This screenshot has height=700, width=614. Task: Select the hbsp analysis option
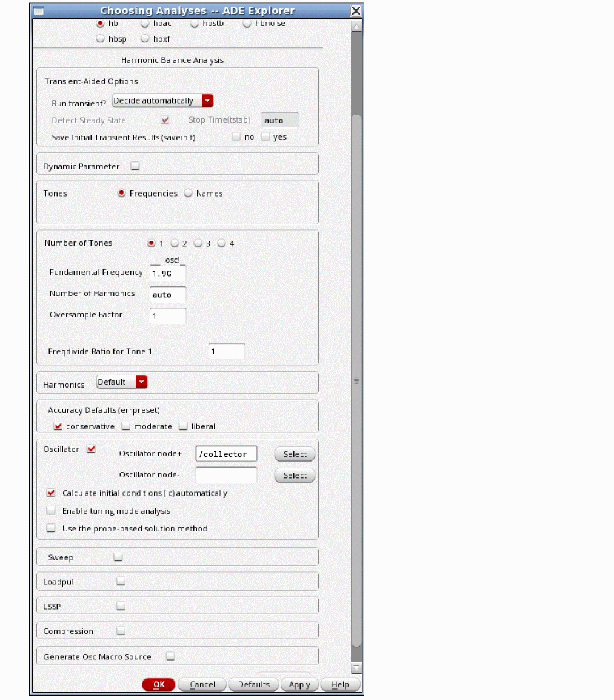101,39
